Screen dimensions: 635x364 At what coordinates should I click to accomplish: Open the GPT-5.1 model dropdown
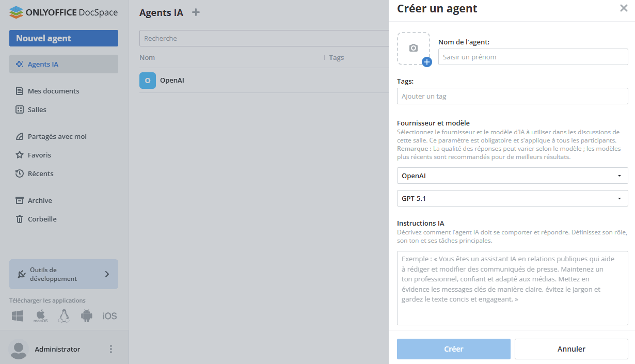tap(512, 198)
